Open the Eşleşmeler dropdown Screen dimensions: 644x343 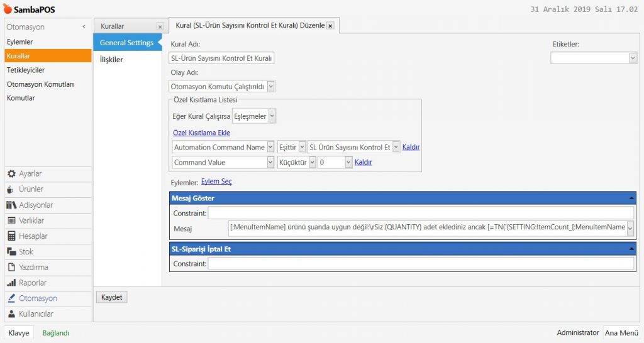[x=272, y=116]
